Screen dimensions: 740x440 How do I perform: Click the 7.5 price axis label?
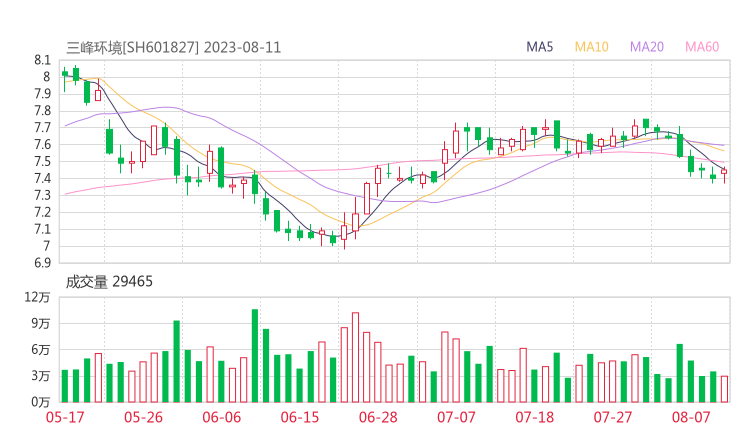tap(42, 161)
